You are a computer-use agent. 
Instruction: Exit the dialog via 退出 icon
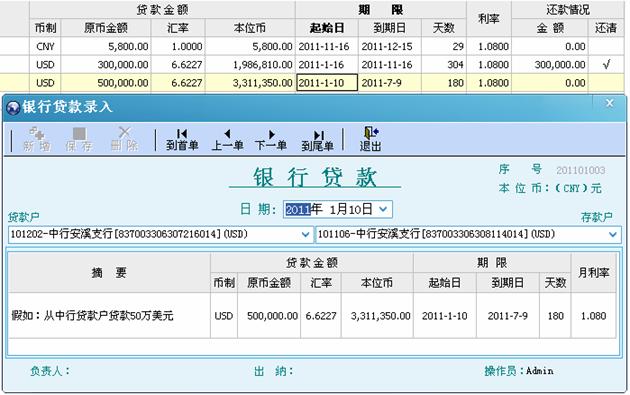[370, 139]
